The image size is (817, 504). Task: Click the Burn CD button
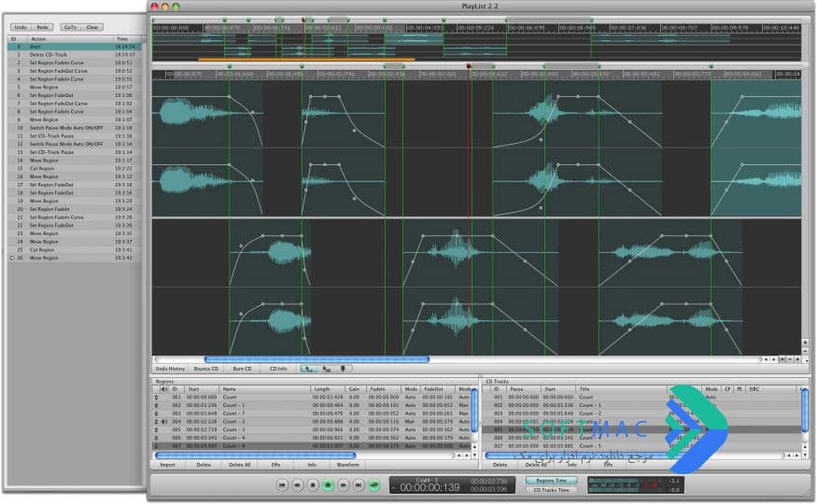click(x=242, y=369)
